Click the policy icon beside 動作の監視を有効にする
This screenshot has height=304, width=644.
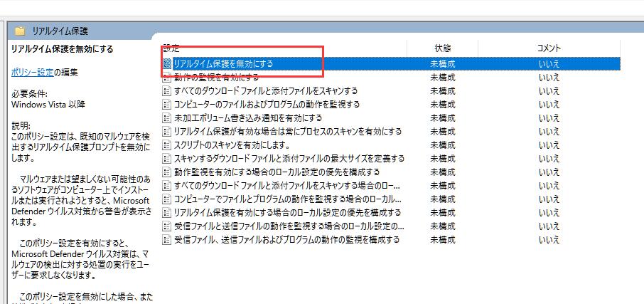tap(167, 78)
